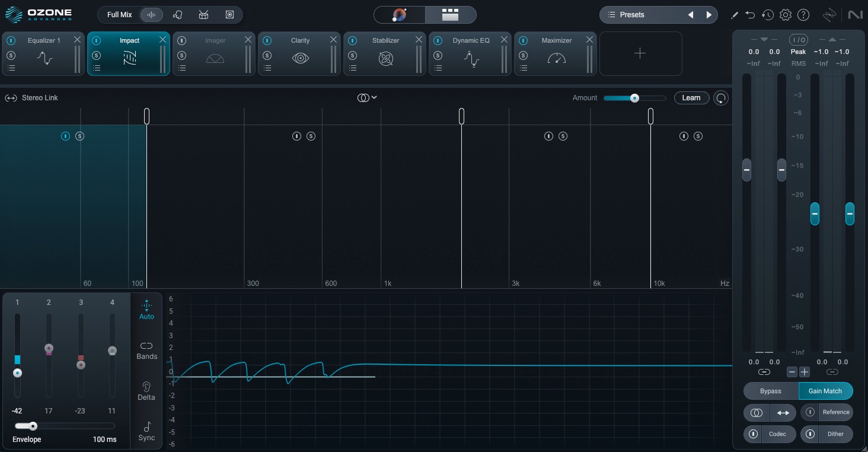Reset the Impact module with circular arrow
Image resolution: width=868 pixels, height=452 pixels.
click(x=720, y=98)
